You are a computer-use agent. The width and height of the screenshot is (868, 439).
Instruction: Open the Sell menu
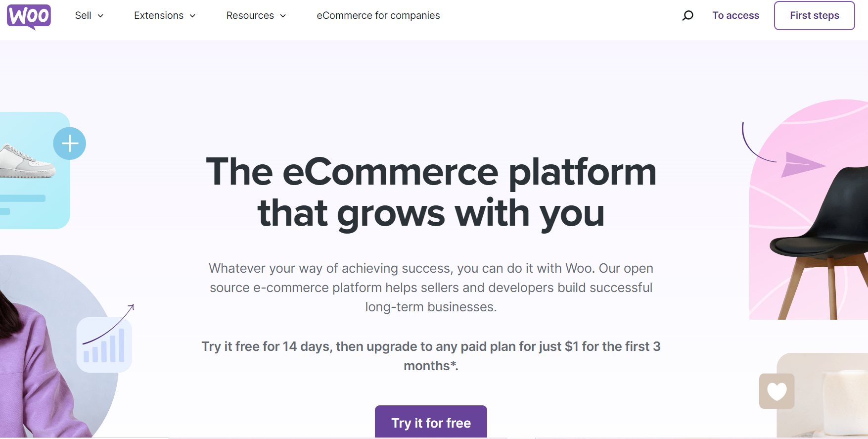click(x=83, y=15)
